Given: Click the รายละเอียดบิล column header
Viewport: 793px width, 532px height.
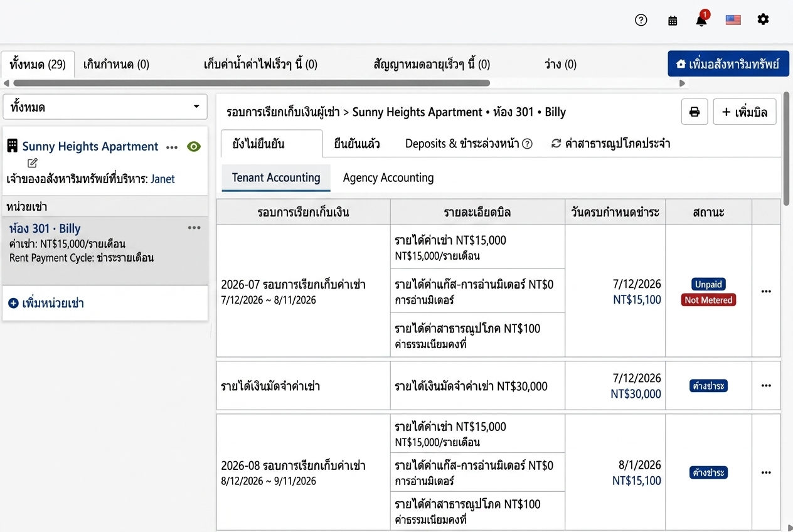Looking at the screenshot, I should (x=477, y=212).
